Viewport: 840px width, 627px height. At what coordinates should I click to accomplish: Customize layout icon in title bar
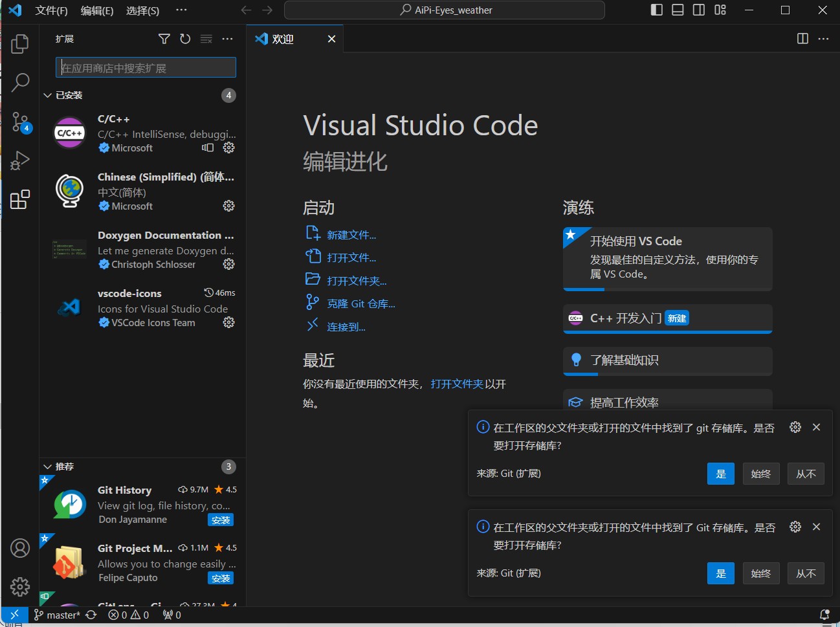coord(720,10)
